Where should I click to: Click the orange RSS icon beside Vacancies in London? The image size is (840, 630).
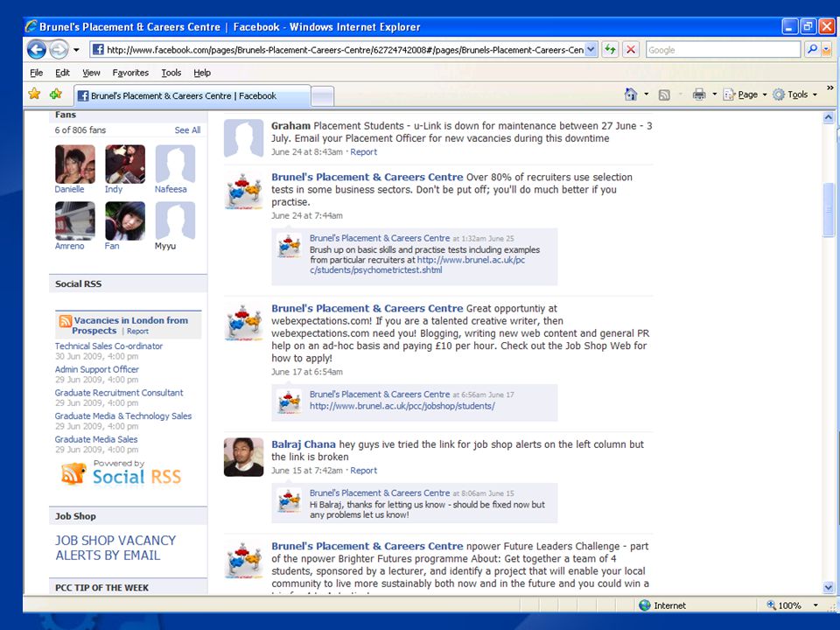[66, 321]
